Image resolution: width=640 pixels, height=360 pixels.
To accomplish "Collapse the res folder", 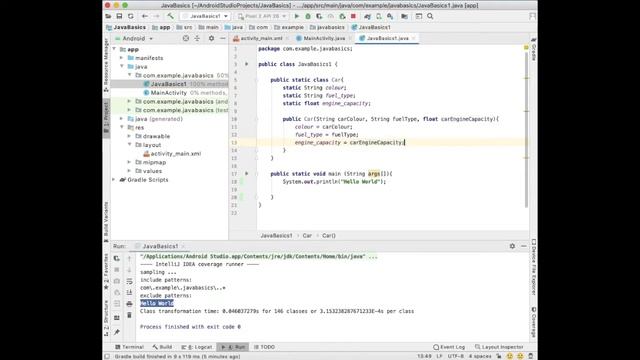I will pos(122,127).
